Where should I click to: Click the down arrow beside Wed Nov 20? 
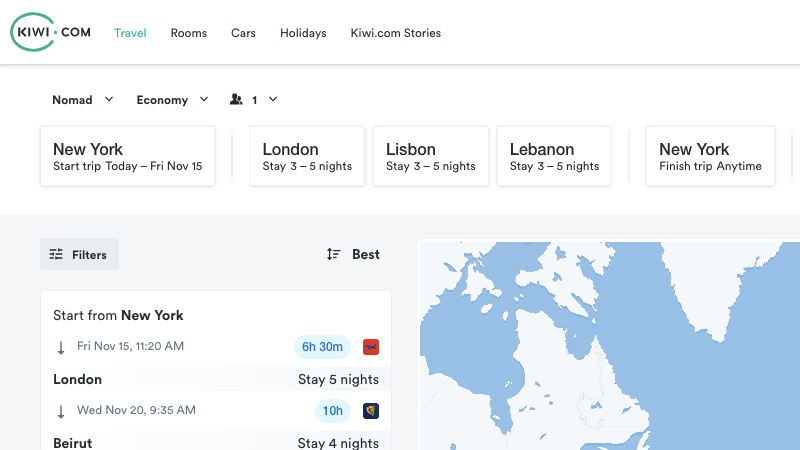pos(61,412)
